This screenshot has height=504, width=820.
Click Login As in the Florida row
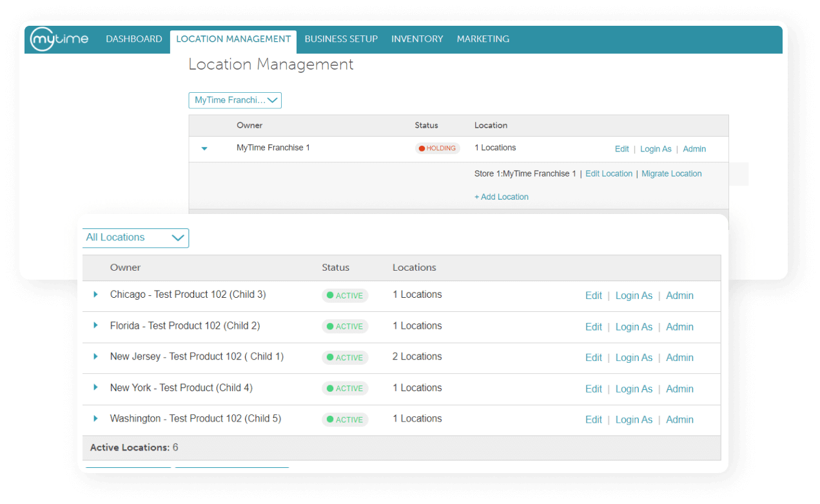point(634,327)
